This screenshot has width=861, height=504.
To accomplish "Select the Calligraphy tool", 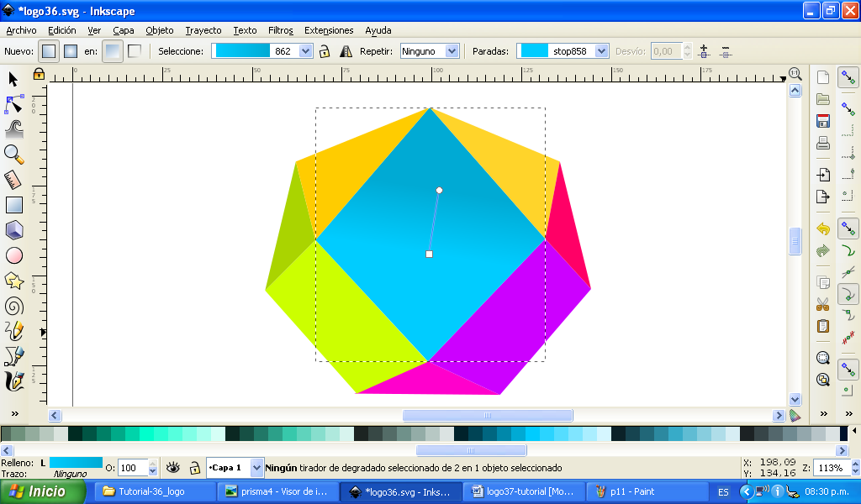I will coord(13,381).
